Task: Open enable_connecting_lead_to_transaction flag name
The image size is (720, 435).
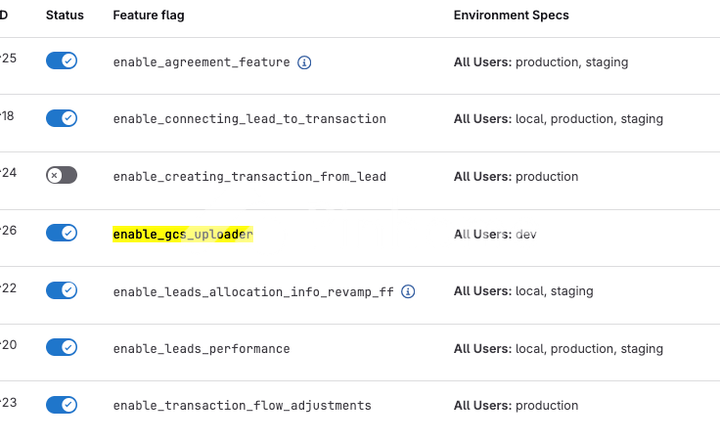Action: [x=249, y=119]
